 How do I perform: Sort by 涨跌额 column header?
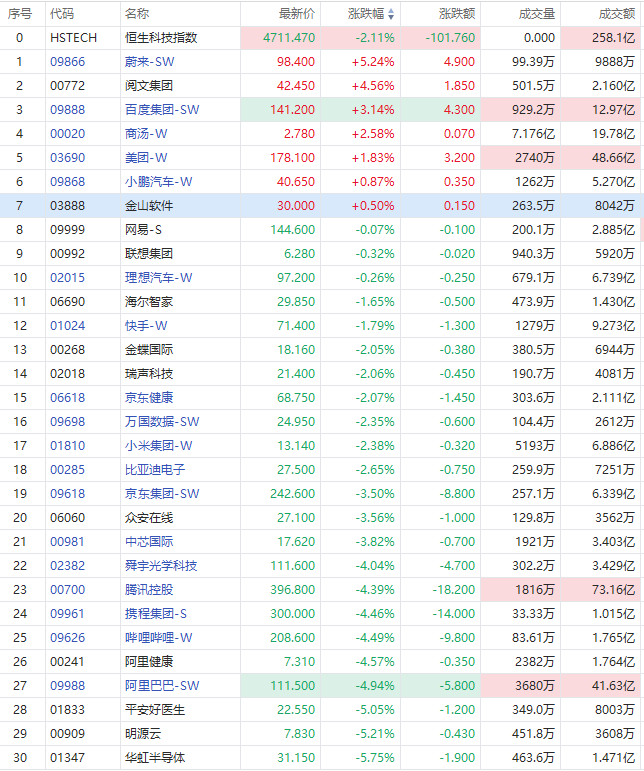[x=457, y=14]
